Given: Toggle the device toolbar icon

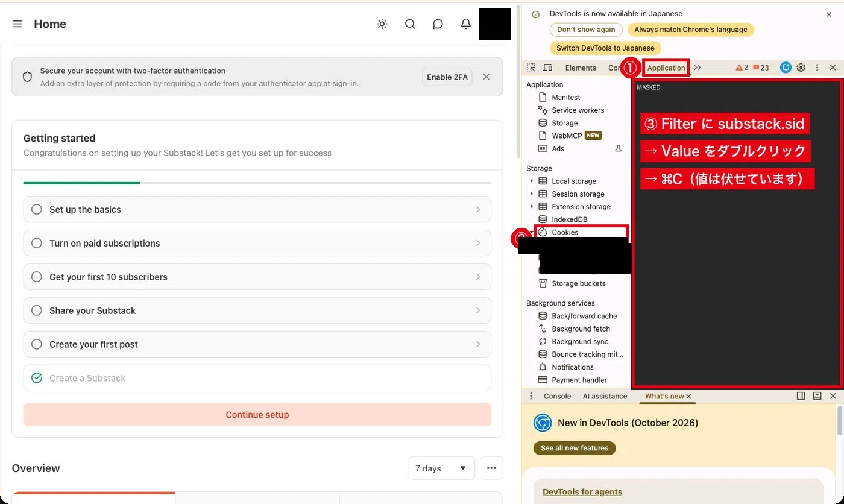Looking at the screenshot, I should [547, 68].
